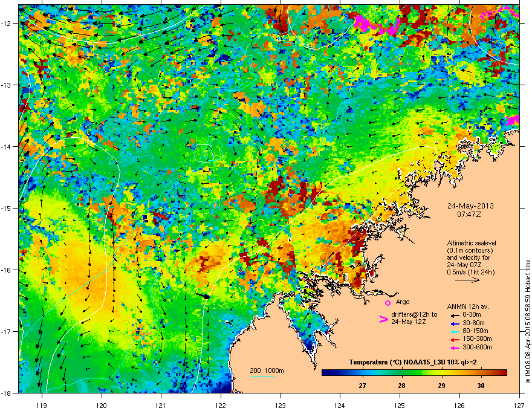Viewport: 532px width, 411px height.
Task: Click longitude axis label 119
Action: coord(41,405)
